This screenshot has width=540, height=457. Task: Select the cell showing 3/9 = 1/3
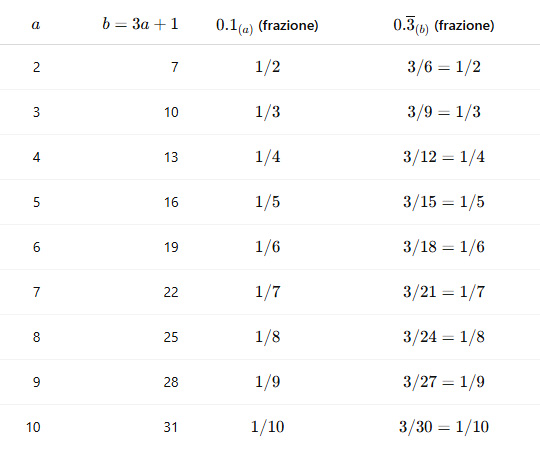click(x=444, y=112)
